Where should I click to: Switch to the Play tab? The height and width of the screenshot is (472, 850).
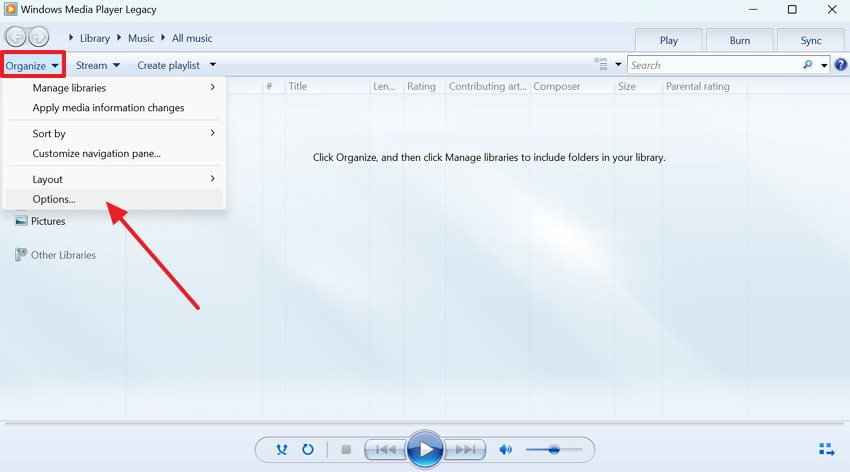[x=668, y=41]
